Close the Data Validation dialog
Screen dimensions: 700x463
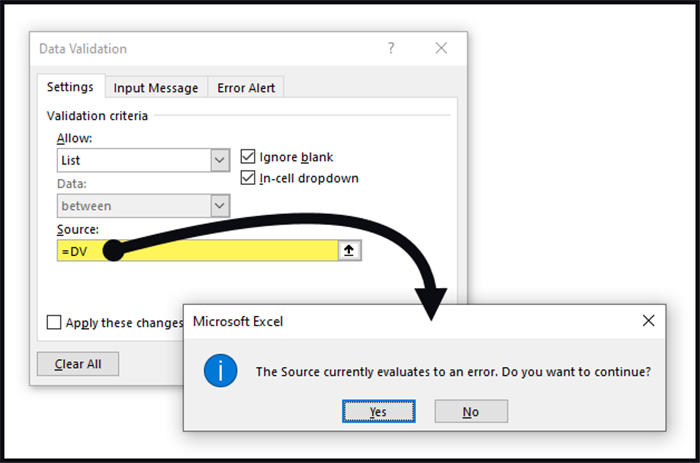(x=441, y=48)
